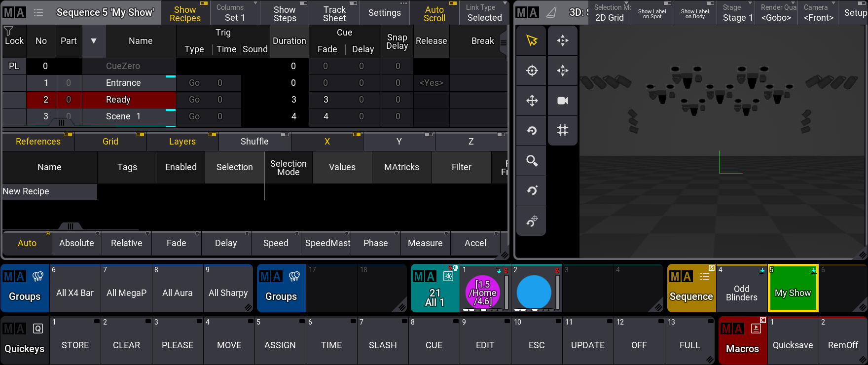
Task: Open the Columns Set 1 dropdown
Action: (235, 13)
